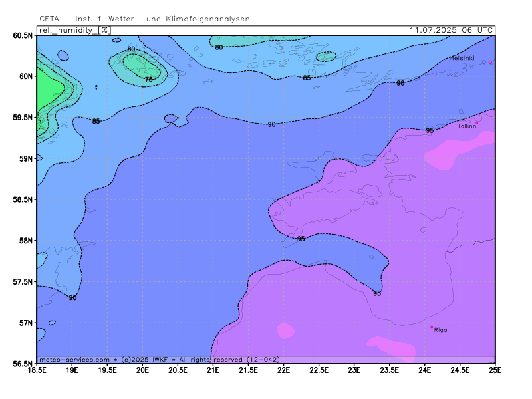This screenshot has height=399, width=532.
Task: Click the 60.5N latitude axis label
Action: tap(23, 35)
